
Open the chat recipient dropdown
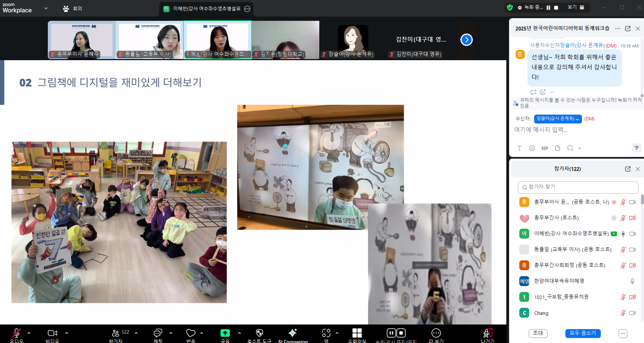(x=558, y=119)
